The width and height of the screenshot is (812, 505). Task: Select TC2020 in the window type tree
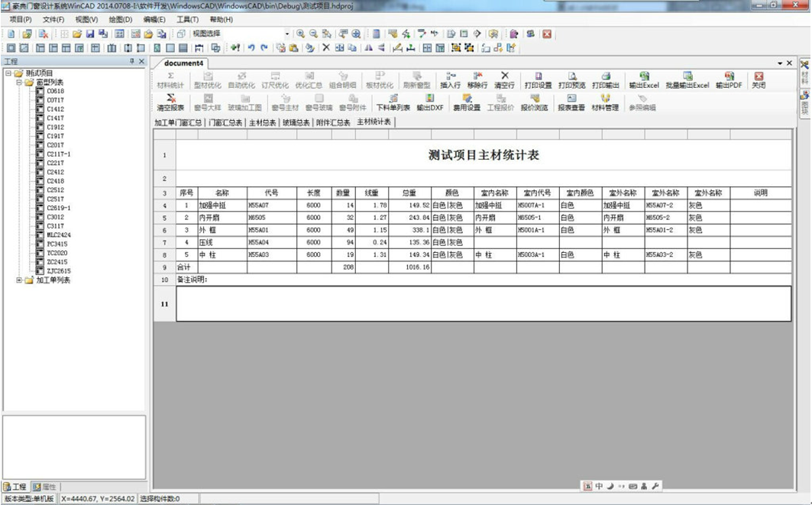click(57, 254)
